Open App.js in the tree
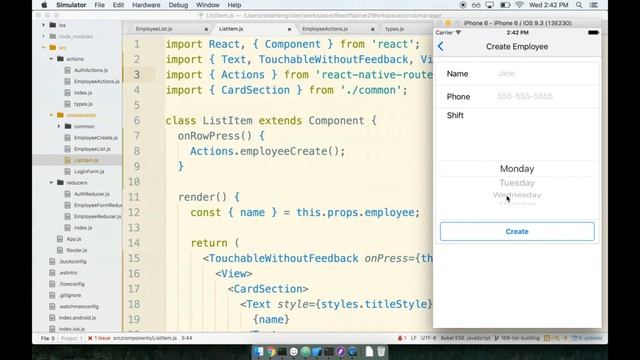This screenshot has width=640, height=360. pyautogui.click(x=73, y=239)
